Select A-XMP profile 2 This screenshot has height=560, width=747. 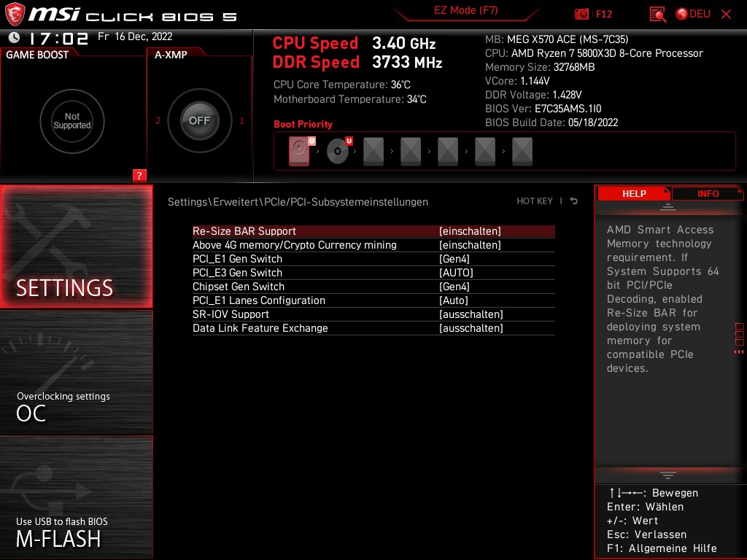(158, 120)
